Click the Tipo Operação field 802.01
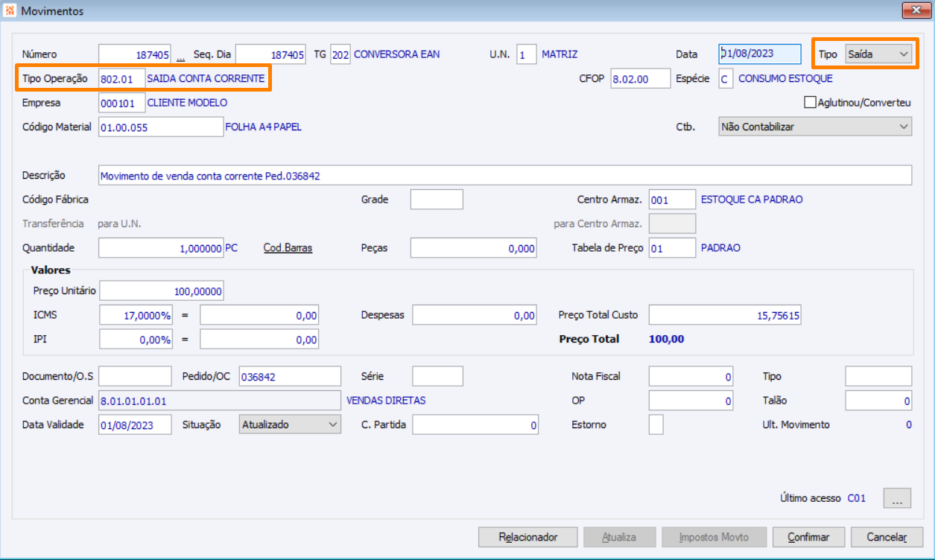Viewport: 935px width, 560px height. tap(122, 78)
